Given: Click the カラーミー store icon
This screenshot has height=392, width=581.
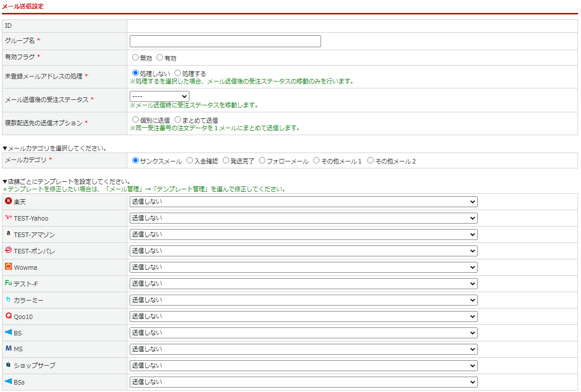Looking at the screenshot, I should [8, 300].
